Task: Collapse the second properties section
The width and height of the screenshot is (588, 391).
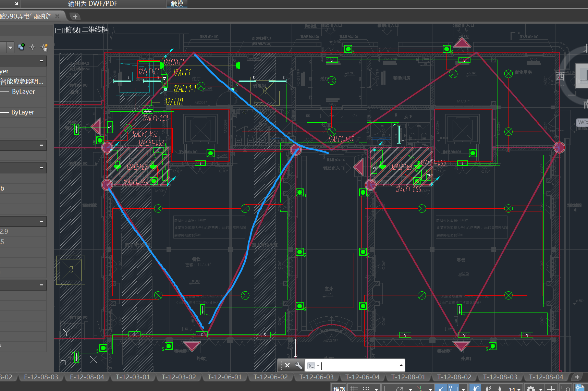Action: point(41,145)
